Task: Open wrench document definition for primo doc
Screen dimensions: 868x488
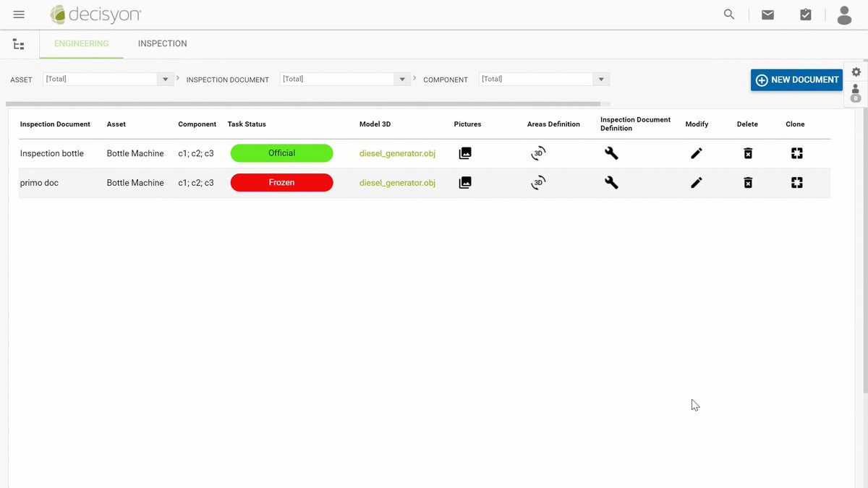Action: click(x=611, y=183)
